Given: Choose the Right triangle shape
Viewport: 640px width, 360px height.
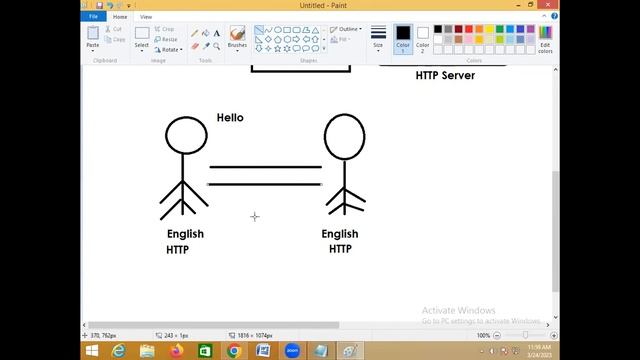Looking at the screenshot, I should [x=259, y=40].
